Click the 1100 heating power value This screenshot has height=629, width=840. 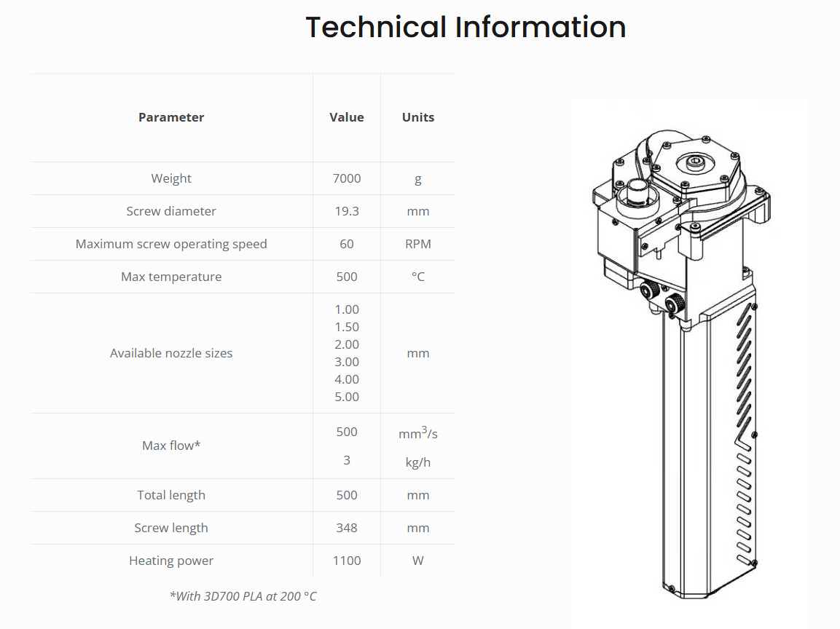[347, 561]
